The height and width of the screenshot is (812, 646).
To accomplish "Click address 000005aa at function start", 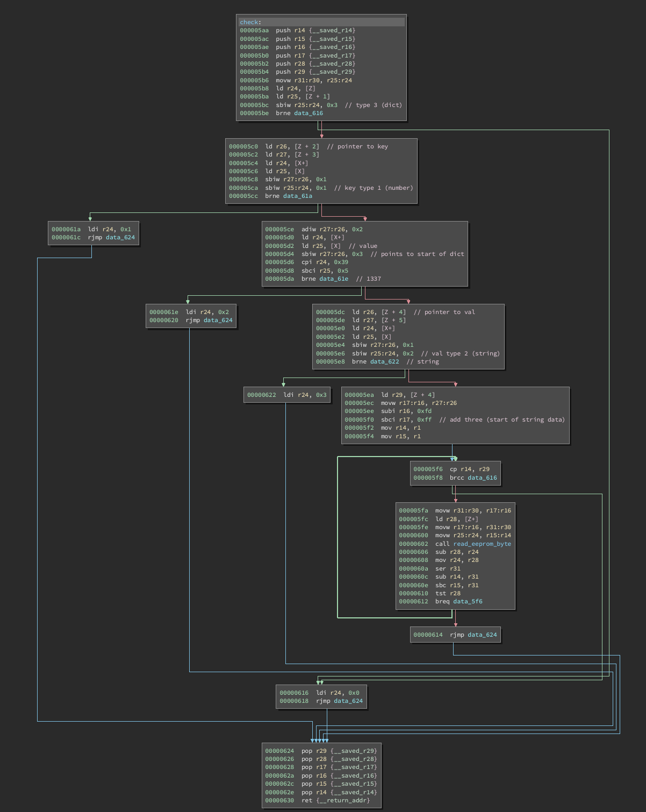I will click(x=254, y=31).
